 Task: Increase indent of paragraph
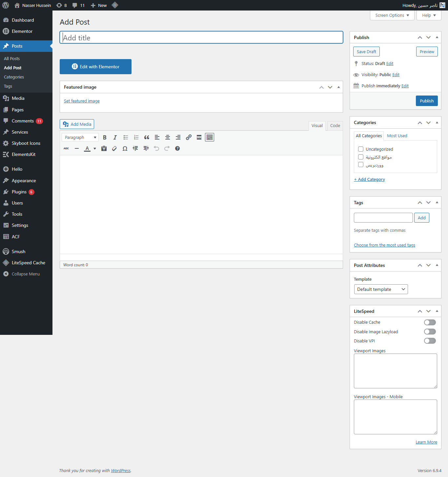pyautogui.click(x=146, y=148)
